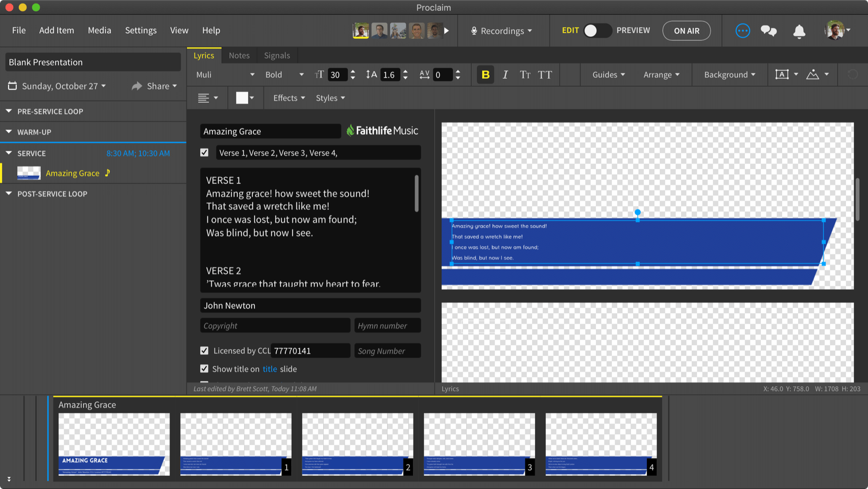
Task: Open the Effects dropdown
Action: 289,98
